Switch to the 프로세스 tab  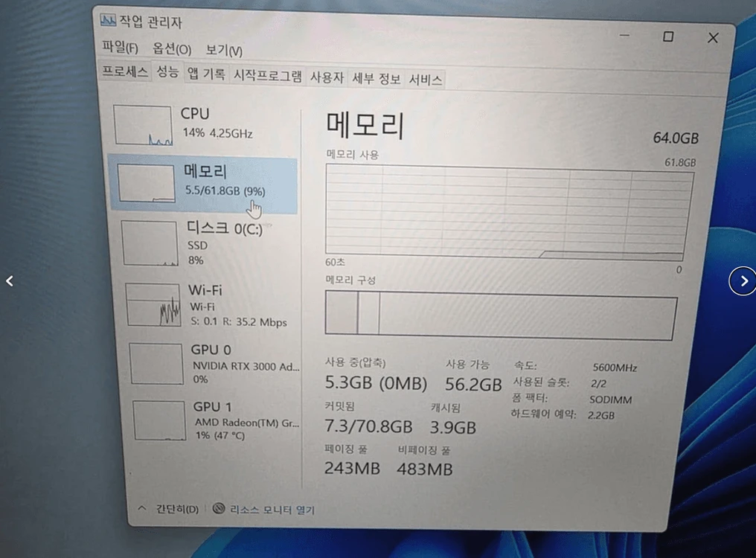point(125,71)
